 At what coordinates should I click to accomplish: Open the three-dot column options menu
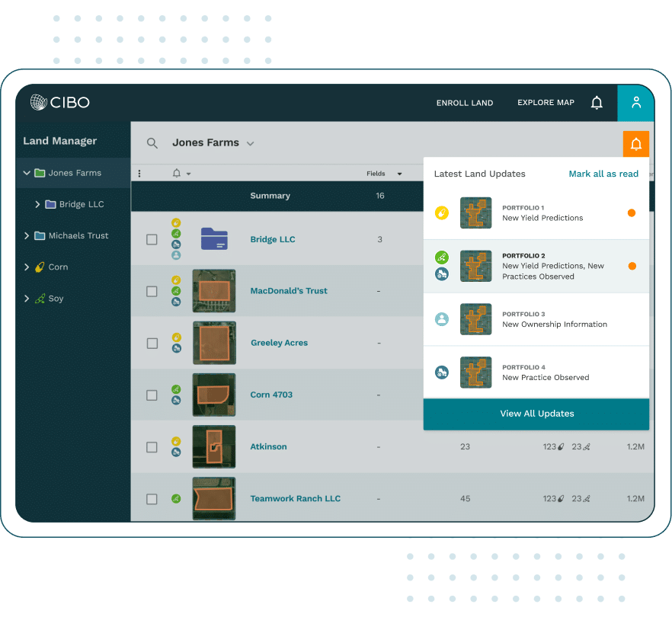pyautogui.click(x=139, y=174)
